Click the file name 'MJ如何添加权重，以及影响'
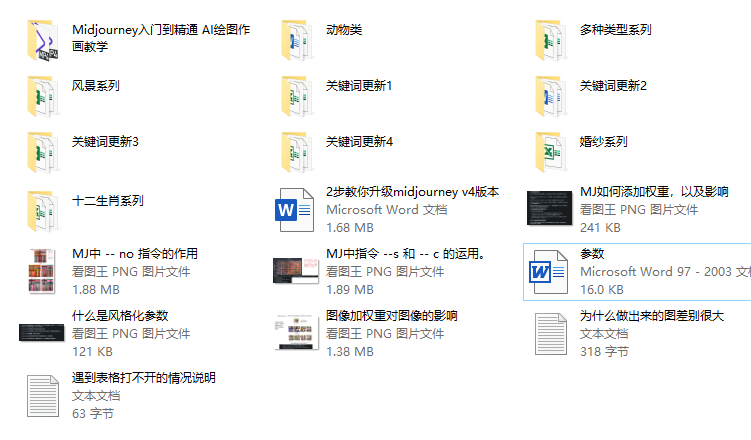751x440 pixels. [x=654, y=192]
